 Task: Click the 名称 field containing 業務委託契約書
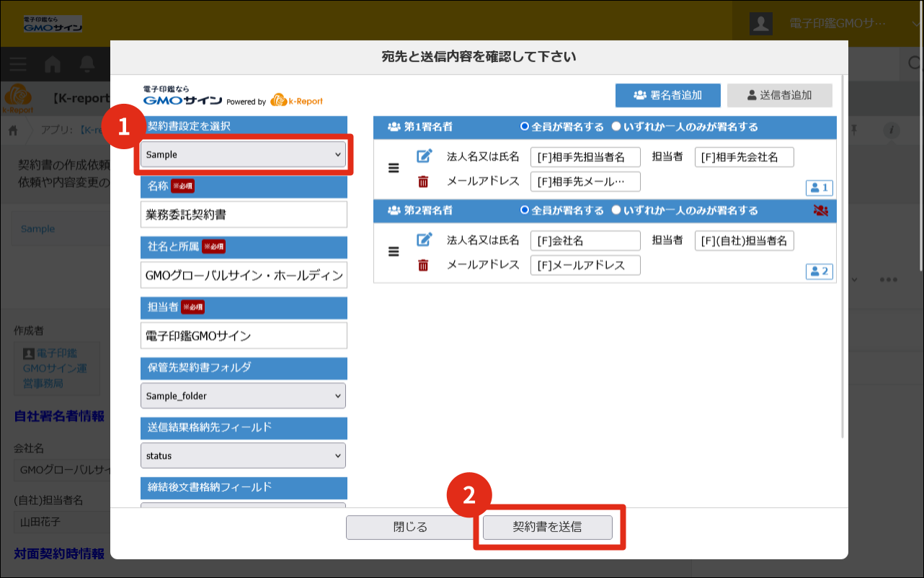[243, 215]
